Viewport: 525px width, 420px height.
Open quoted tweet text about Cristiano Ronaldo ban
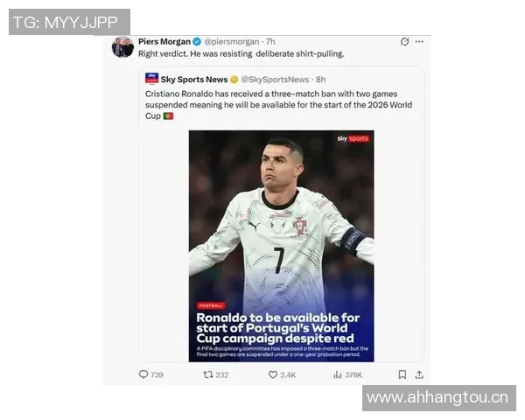278,105
